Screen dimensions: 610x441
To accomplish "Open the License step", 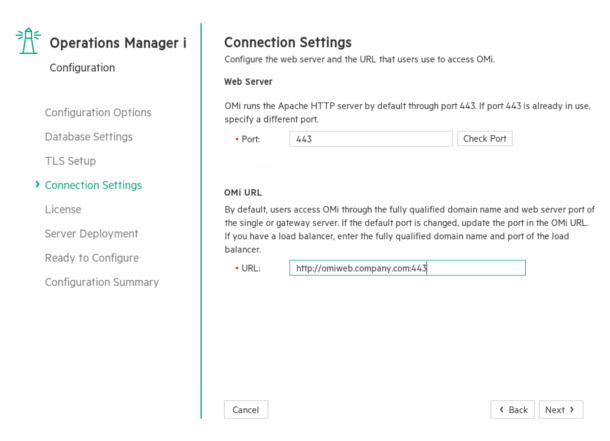I will tap(63, 209).
